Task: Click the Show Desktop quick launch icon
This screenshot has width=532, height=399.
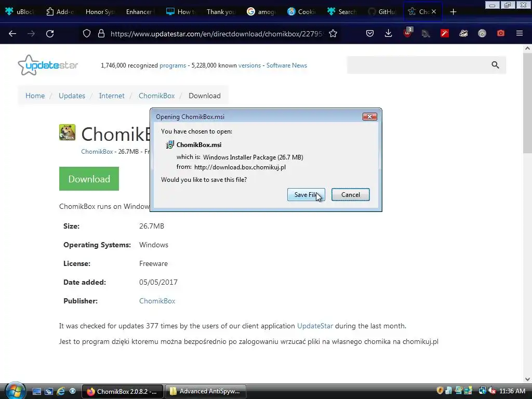Action: 37,391
